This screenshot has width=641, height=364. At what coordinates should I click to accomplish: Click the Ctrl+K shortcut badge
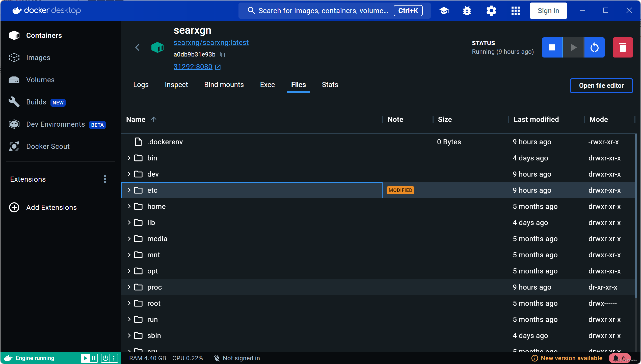[408, 11]
